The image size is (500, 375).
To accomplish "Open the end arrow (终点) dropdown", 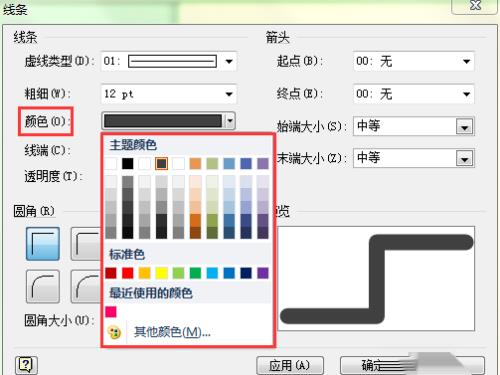I will tap(413, 94).
